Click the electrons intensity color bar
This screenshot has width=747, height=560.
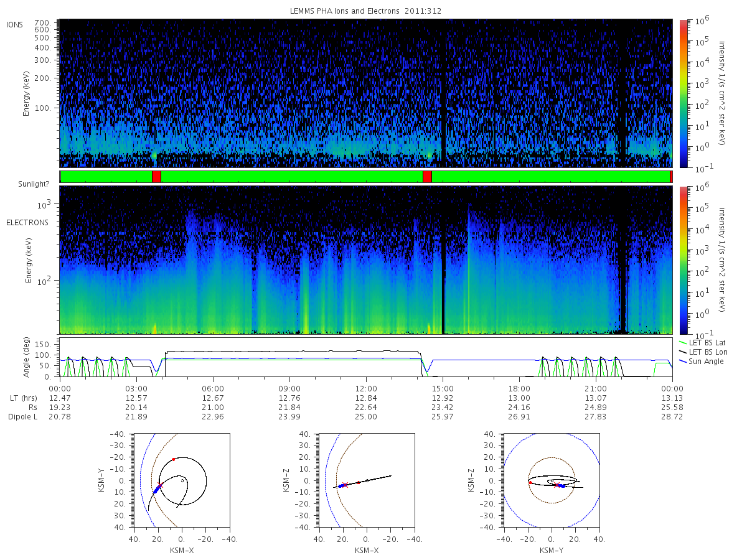pos(683,260)
